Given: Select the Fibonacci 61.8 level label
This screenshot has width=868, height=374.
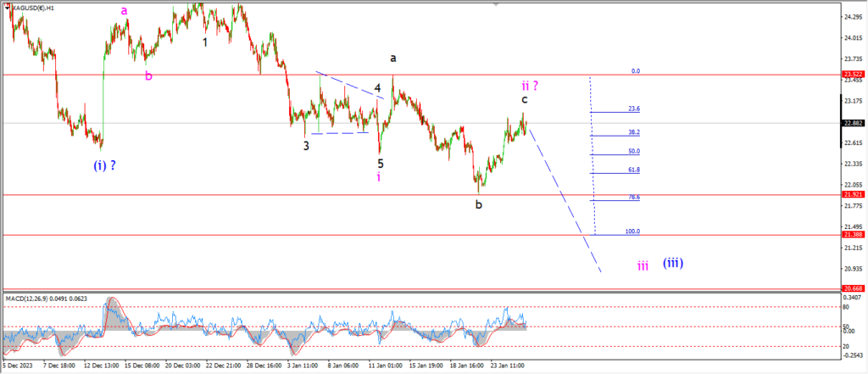Looking at the screenshot, I should tap(634, 170).
